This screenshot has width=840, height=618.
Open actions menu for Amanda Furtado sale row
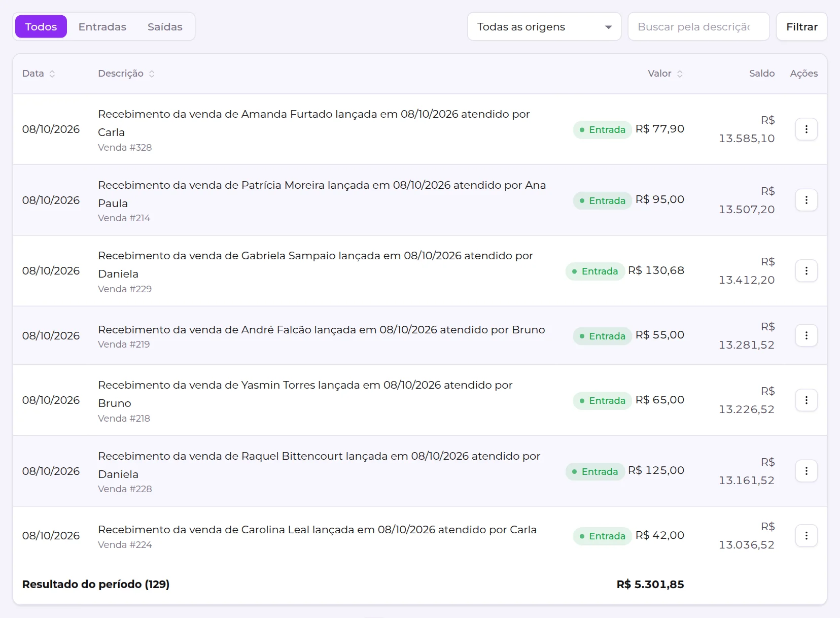[x=806, y=129]
